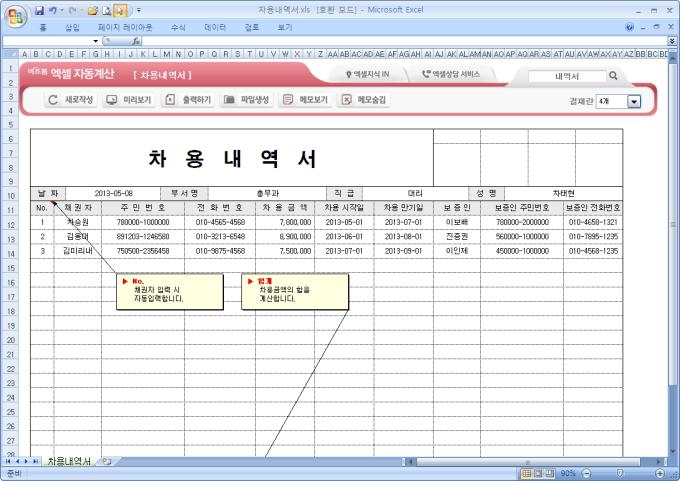The height and width of the screenshot is (481, 680).
Task: Click the 출력하기 button
Action: pyautogui.click(x=188, y=100)
